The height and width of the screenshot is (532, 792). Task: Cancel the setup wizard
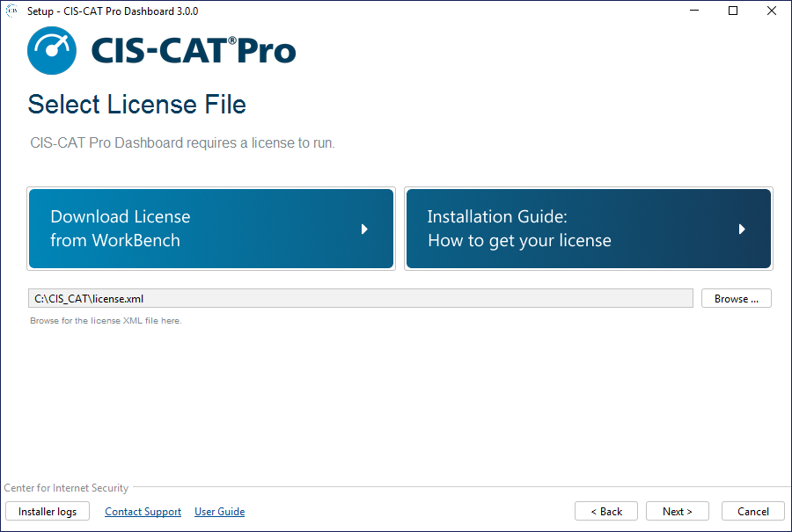tap(752, 512)
